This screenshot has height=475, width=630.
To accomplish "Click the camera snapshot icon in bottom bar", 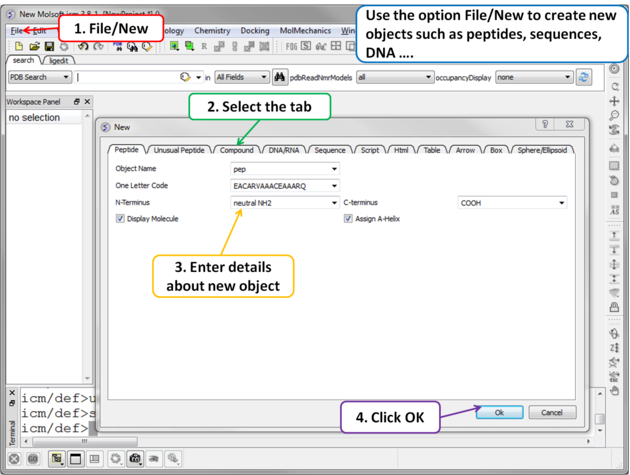I will coord(135,459).
